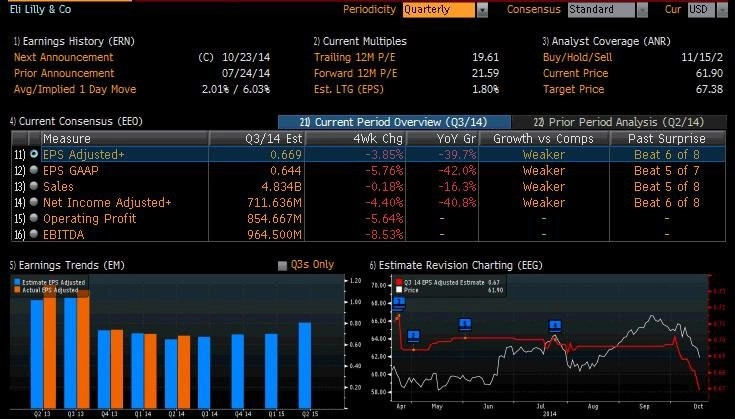The width and height of the screenshot is (735, 419).
Task: Select the EPS GAAP radio button
Action: coord(34,170)
